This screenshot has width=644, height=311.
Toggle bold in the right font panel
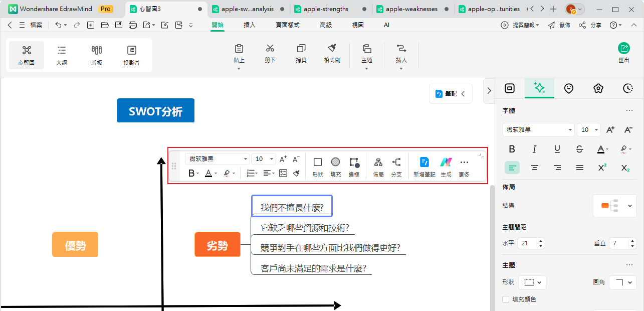coord(512,149)
